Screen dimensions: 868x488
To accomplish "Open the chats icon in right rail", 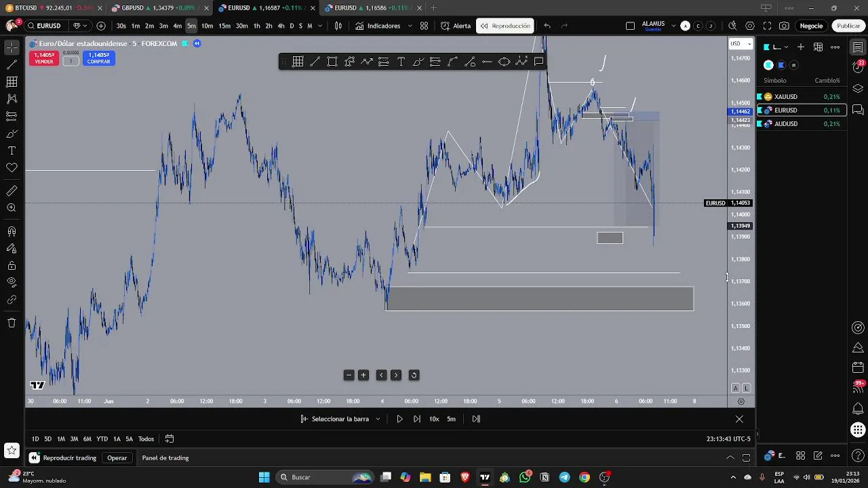I will coord(858,110).
